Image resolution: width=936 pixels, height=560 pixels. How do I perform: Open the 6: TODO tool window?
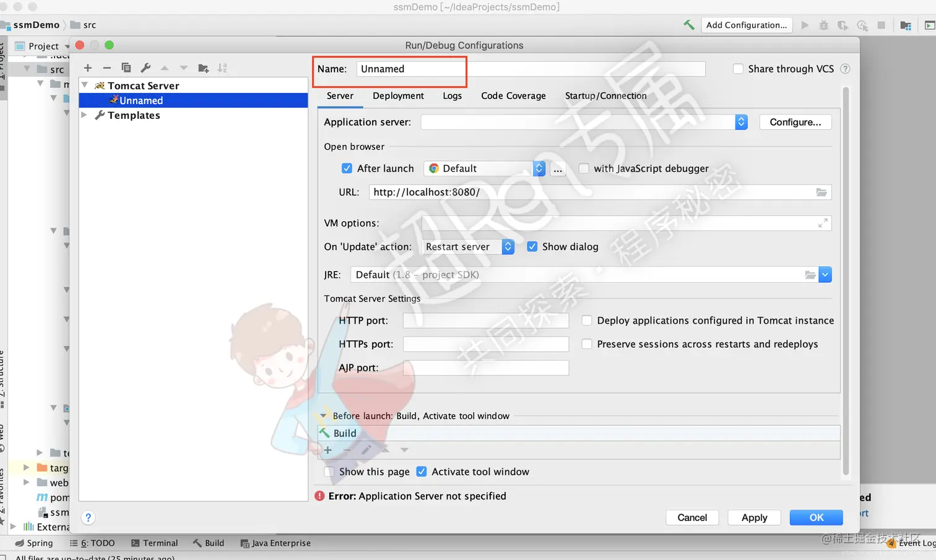[92, 543]
